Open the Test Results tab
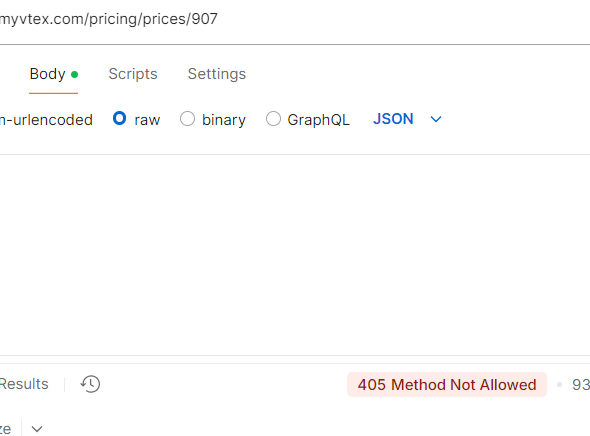The image size is (590, 436). tap(24, 384)
